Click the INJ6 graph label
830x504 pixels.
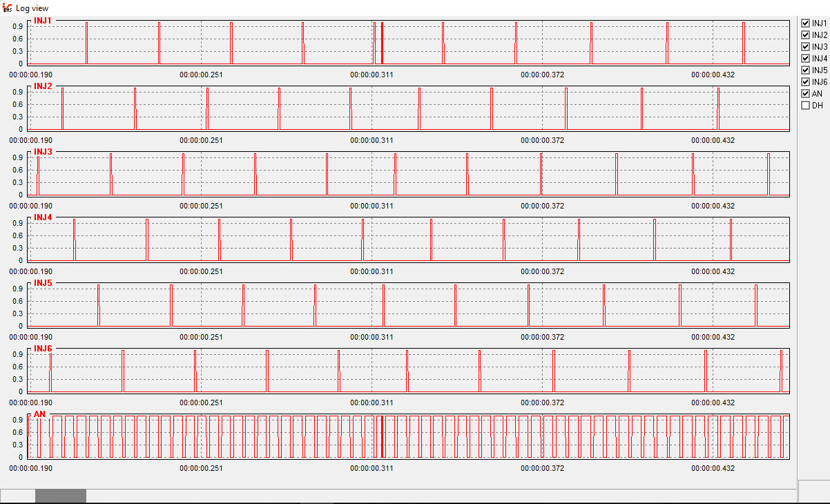(x=44, y=349)
